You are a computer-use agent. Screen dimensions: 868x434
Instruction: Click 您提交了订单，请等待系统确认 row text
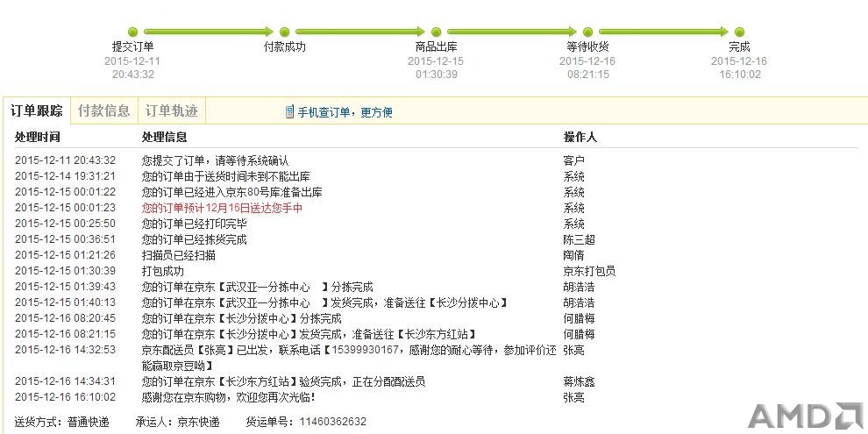[216, 161]
